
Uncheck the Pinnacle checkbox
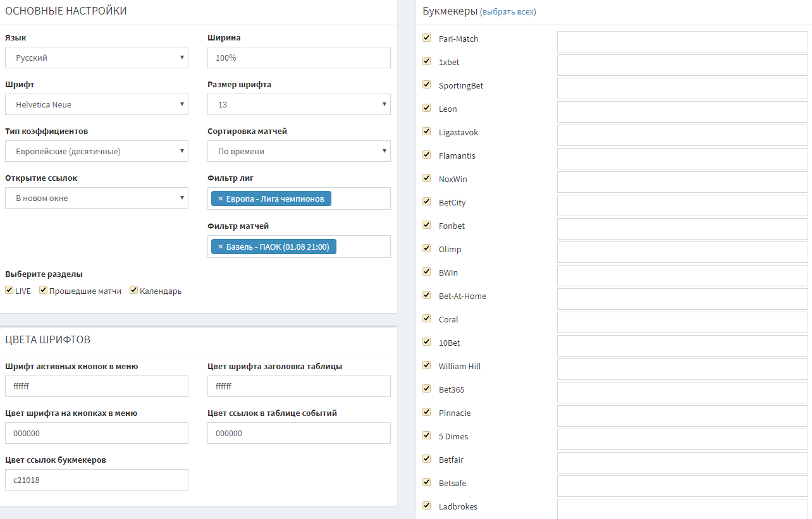coord(426,412)
